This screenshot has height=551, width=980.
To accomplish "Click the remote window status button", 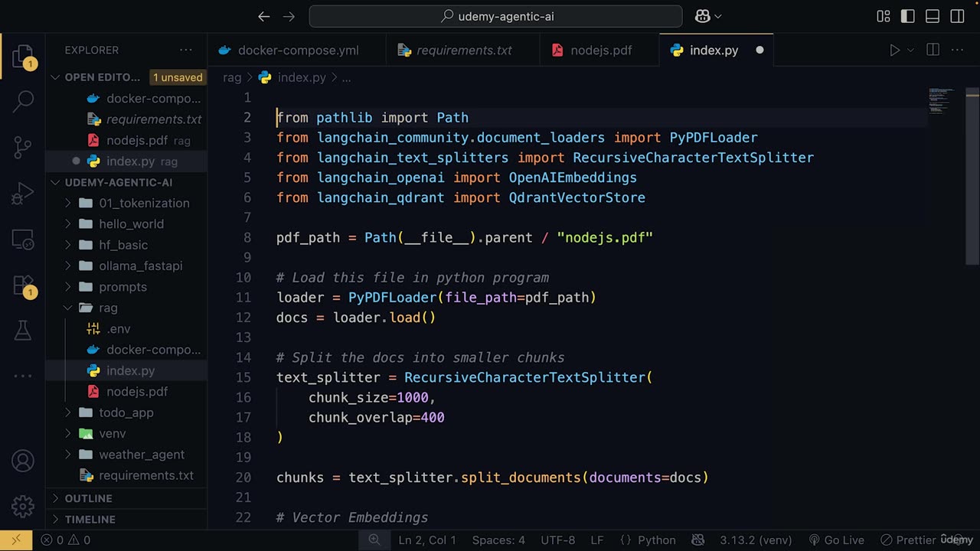I will click(16, 540).
